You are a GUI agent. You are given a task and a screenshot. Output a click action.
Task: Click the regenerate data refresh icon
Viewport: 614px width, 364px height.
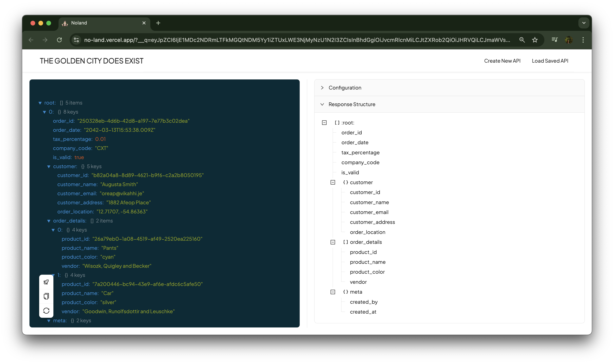click(46, 311)
